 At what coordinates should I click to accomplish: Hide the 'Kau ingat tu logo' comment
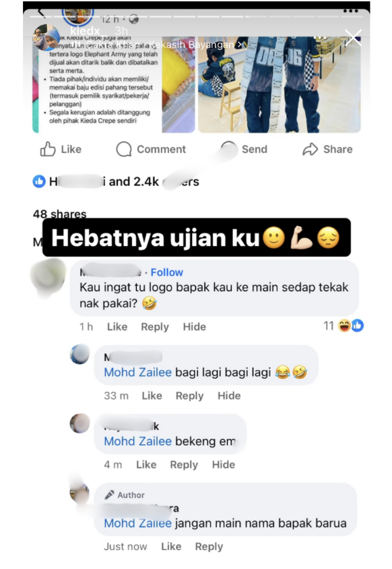pos(195,326)
